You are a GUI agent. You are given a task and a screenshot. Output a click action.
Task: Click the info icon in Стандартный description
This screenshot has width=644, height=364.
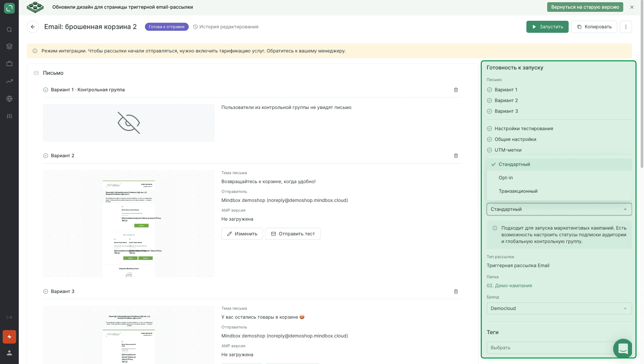[495, 228]
